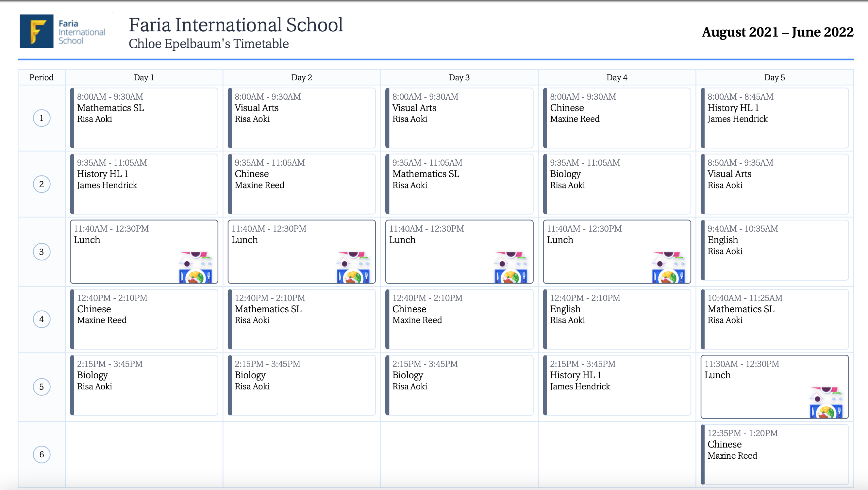Image resolution: width=868 pixels, height=490 pixels.
Task: Click the Day 1 lunch food icon
Action: tap(196, 267)
